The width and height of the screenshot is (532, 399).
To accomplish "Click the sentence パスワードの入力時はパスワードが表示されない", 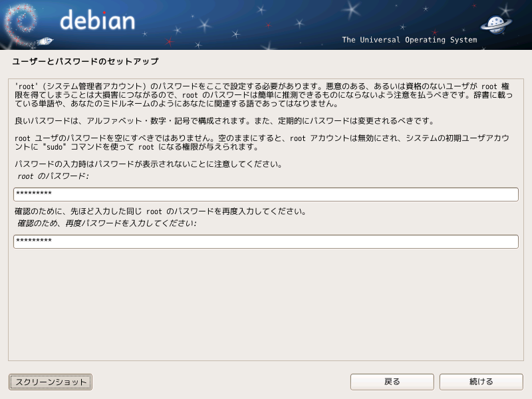I will tap(148, 164).
